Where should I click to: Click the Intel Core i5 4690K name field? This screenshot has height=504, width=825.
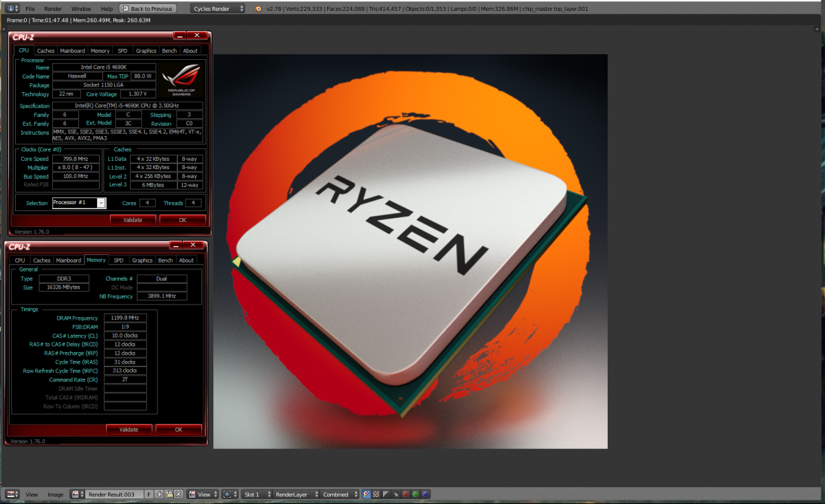point(104,67)
